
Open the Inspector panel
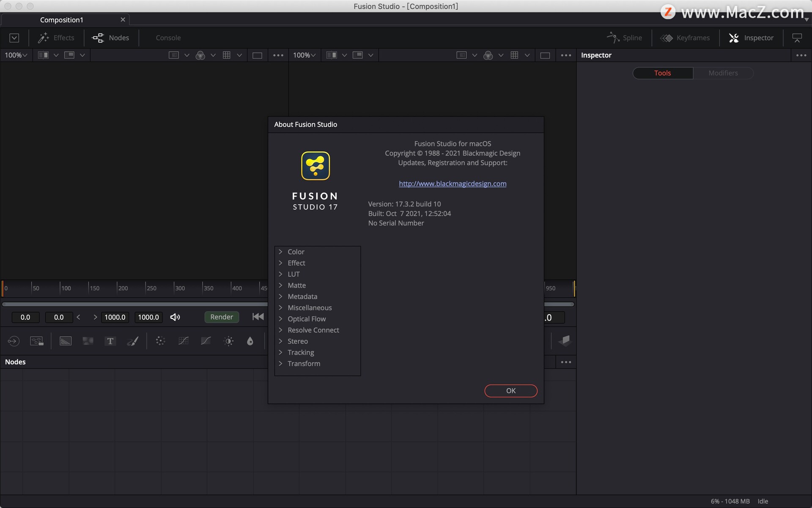pyautogui.click(x=752, y=38)
